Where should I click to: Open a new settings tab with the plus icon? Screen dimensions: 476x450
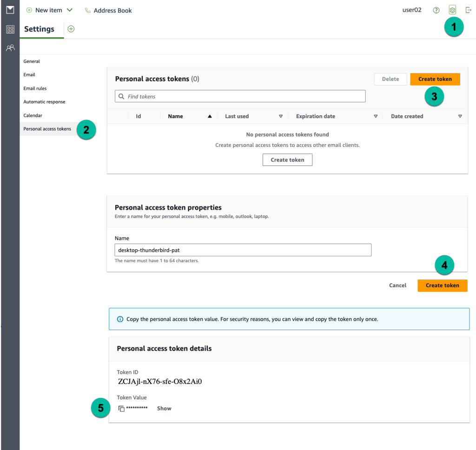(x=71, y=29)
